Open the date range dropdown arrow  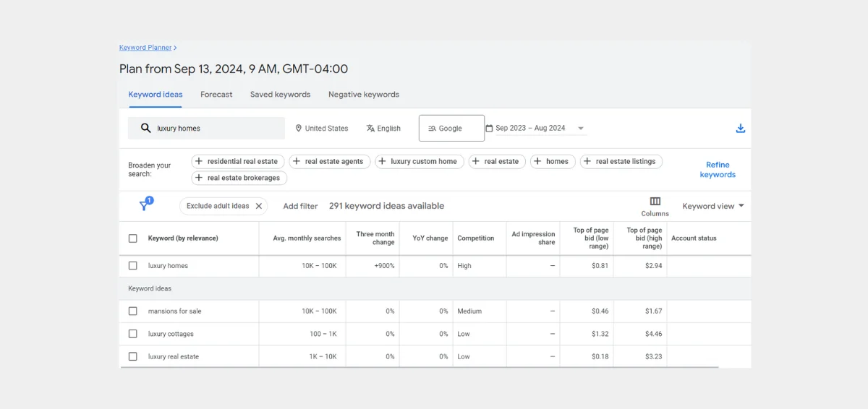coord(580,129)
